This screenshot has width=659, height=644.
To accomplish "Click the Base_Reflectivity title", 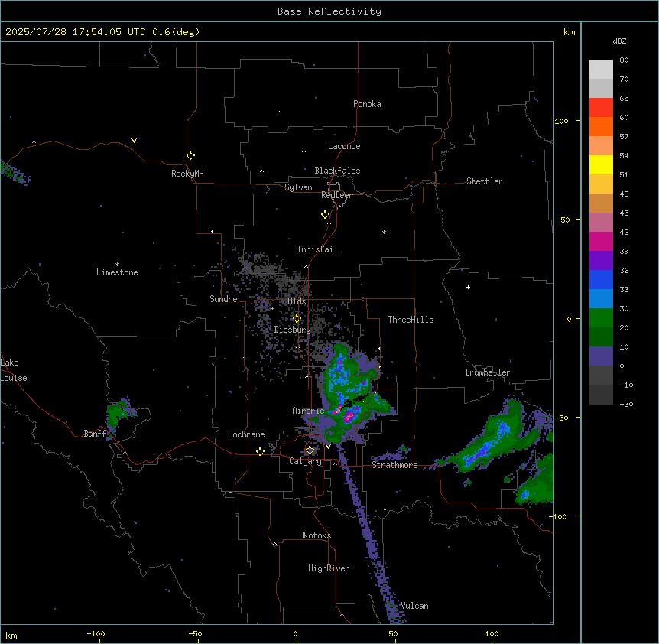I will [x=329, y=11].
